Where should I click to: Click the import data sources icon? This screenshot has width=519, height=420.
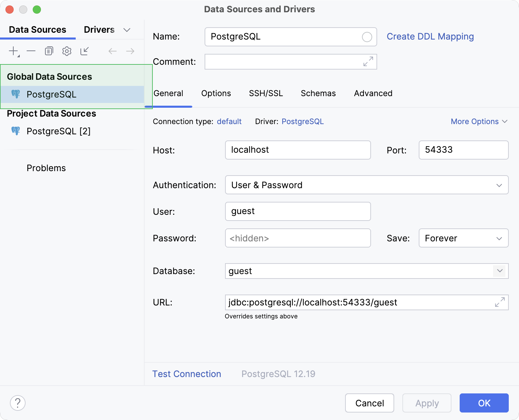click(84, 51)
